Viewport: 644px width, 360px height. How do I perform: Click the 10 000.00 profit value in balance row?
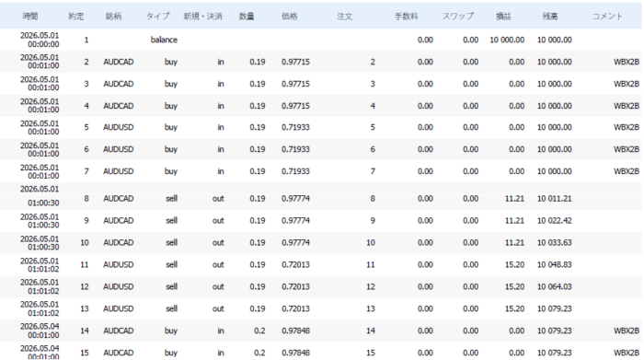coord(507,40)
